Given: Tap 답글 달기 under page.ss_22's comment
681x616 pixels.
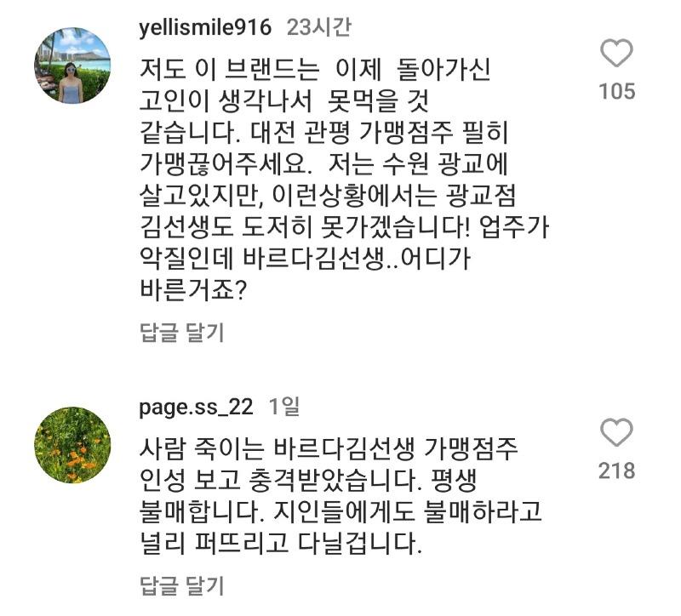Looking at the screenshot, I should (x=182, y=585).
